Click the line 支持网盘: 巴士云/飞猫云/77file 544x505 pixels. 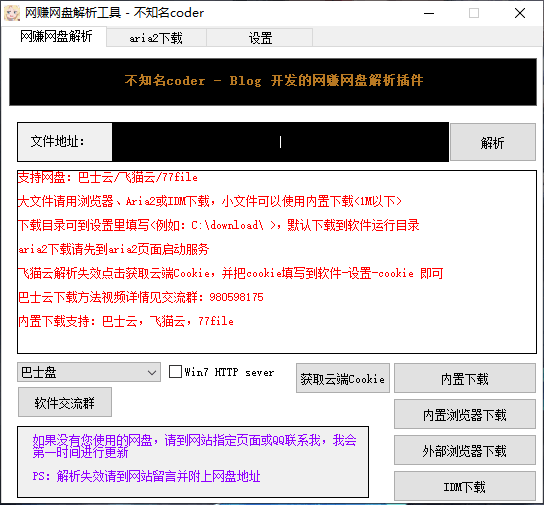pos(108,178)
